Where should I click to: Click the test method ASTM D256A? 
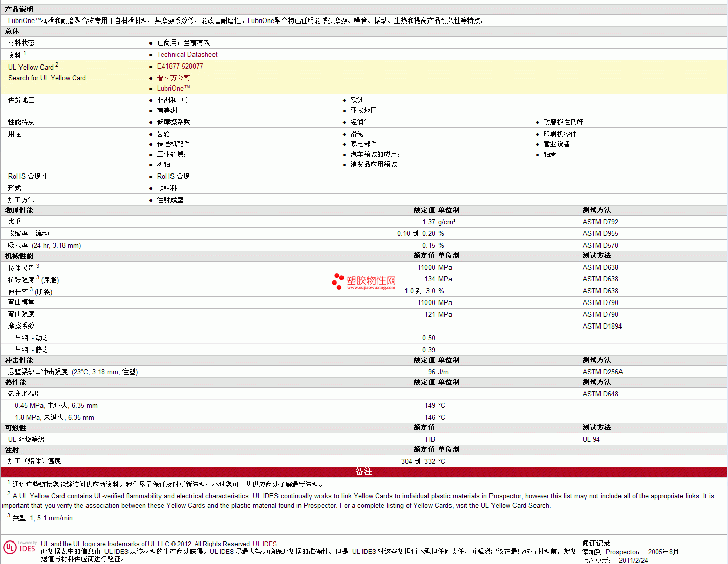(603, 372)
